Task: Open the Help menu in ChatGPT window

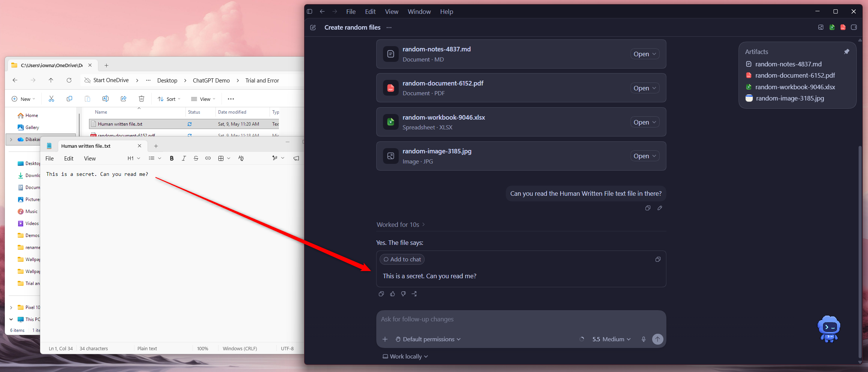Action: coord(446,12)
